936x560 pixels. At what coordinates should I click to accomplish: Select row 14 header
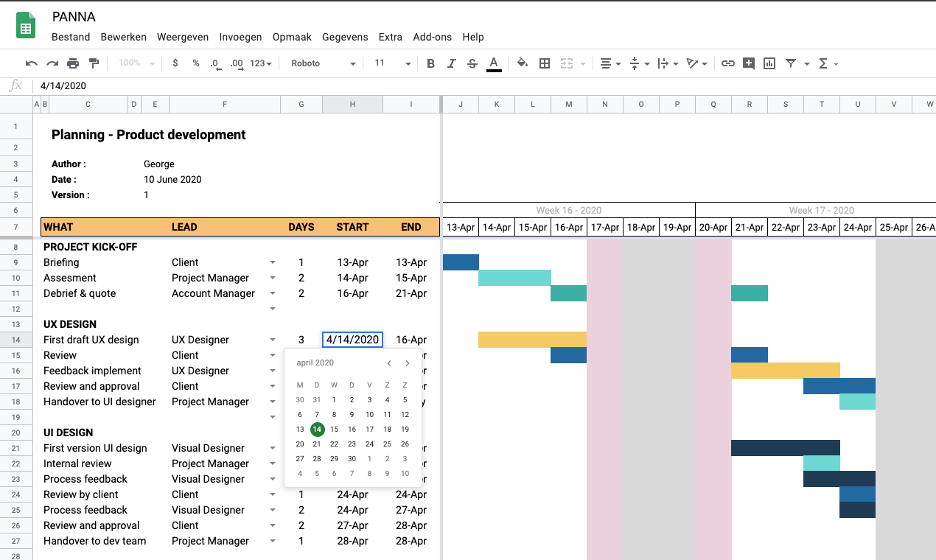pos(15,340)
